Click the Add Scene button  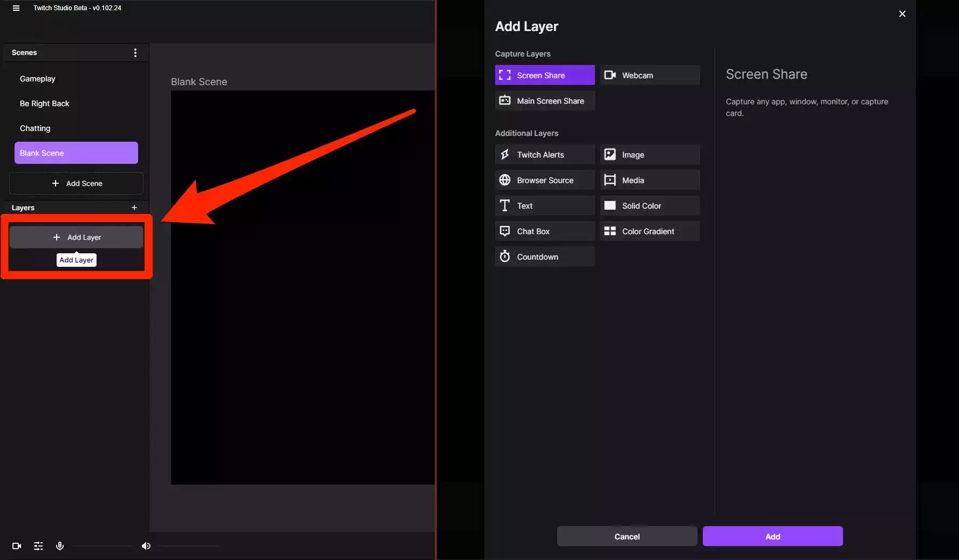click(77, 183)
